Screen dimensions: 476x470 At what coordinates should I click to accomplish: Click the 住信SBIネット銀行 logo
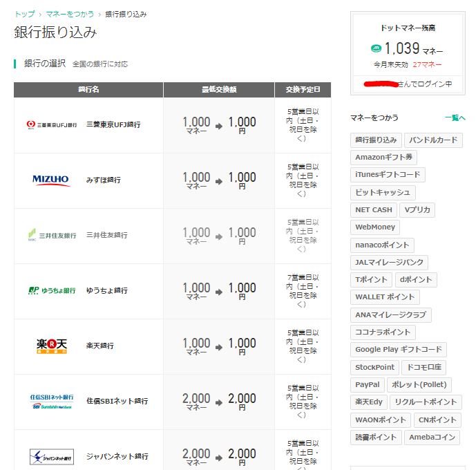[52, 402]
